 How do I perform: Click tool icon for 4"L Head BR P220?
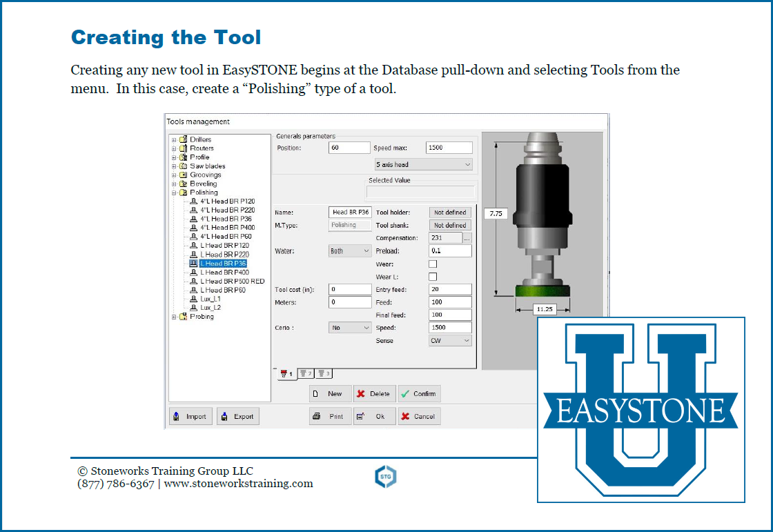click(x=194, y=210)
